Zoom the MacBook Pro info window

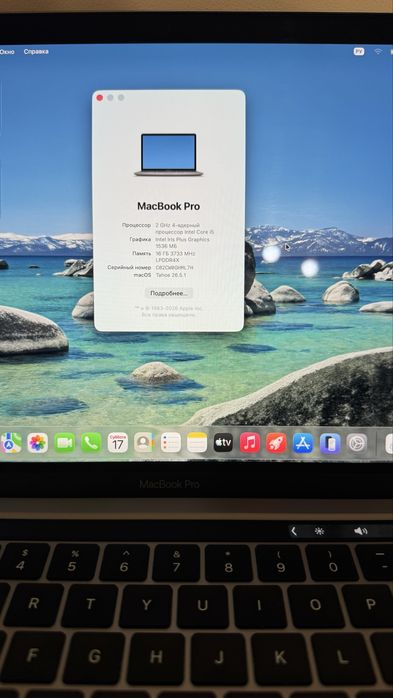click(x=121, y=97)
